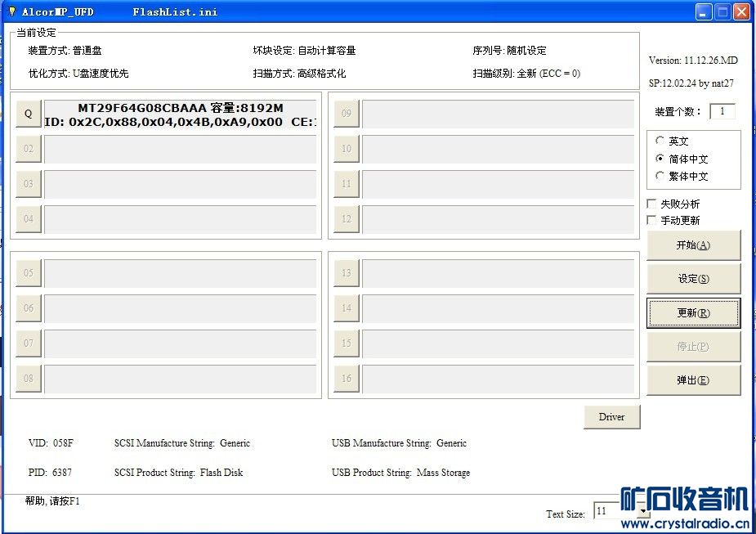This screenshot has width=756, height=534.
Task: Eject device with 弹出(E) button
Action: (x=693, y=380)
